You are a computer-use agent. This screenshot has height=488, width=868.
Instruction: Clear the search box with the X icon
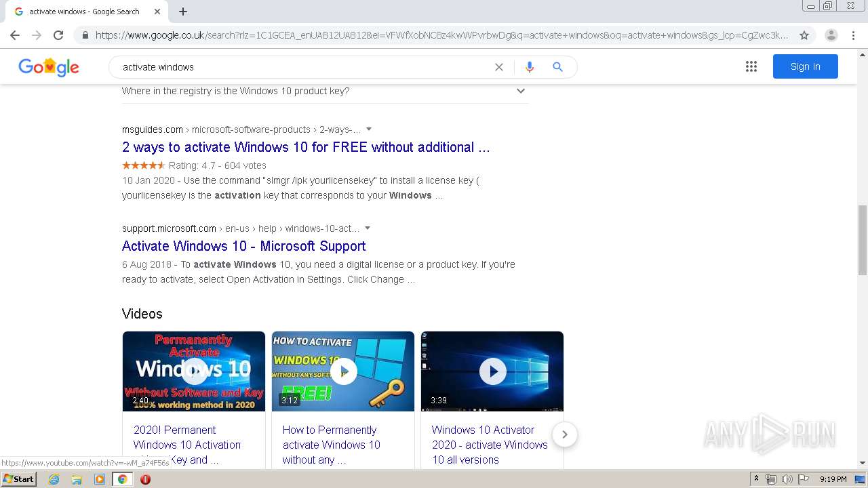pos(499,67)
